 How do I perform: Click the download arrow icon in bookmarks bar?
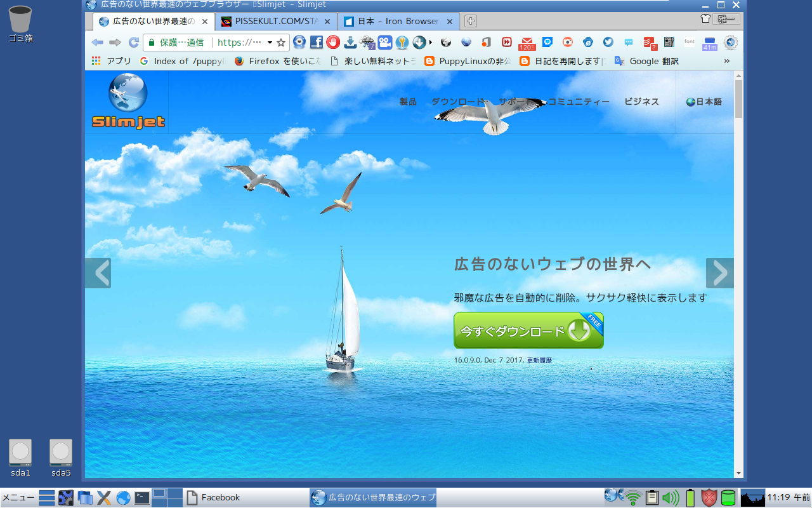click(x=350, y=43)
